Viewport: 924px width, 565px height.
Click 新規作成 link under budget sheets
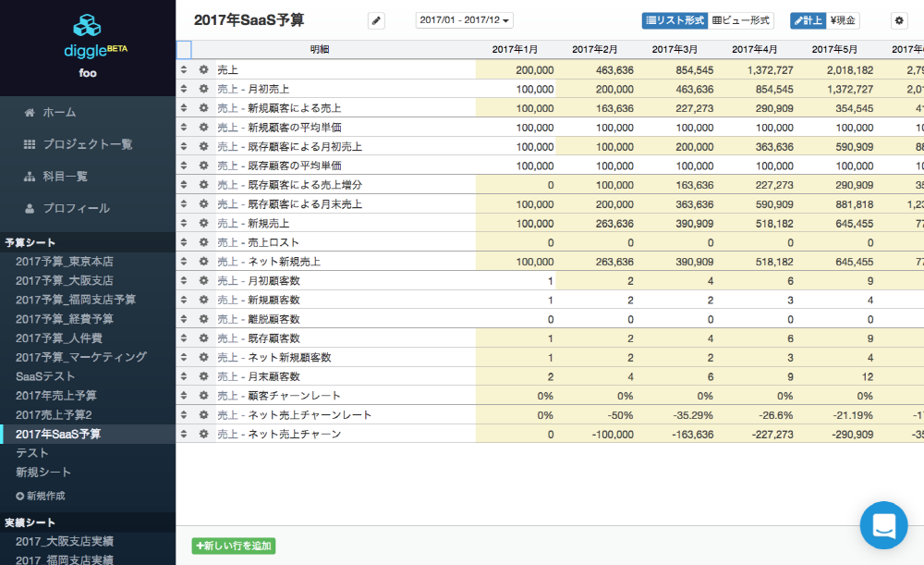tap(41, 496)
